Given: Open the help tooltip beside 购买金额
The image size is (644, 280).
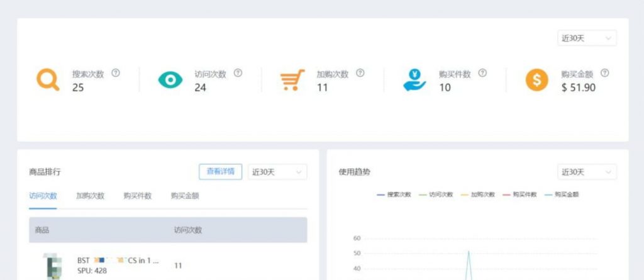Looking at the screenshot, I should (x=604, y=73).
